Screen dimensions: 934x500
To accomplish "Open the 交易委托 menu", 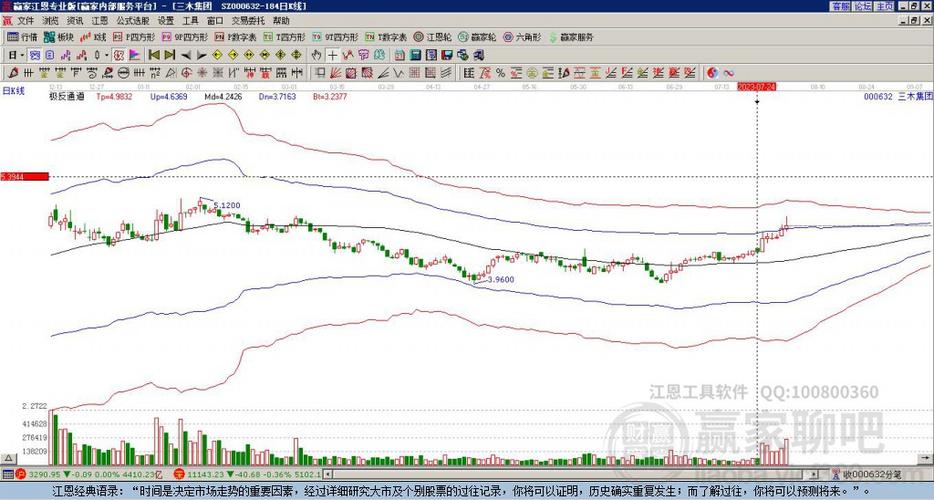I will (x=248, y=20).
